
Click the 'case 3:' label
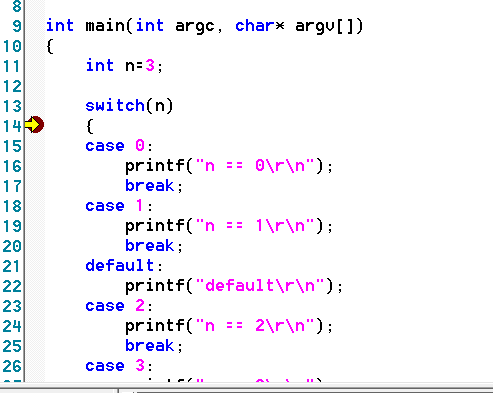(119, 366)
